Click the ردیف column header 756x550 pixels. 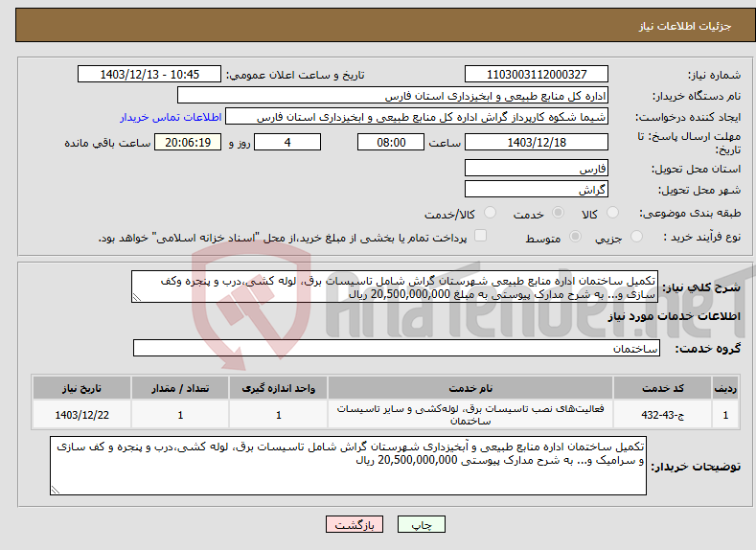click(725, 388)
